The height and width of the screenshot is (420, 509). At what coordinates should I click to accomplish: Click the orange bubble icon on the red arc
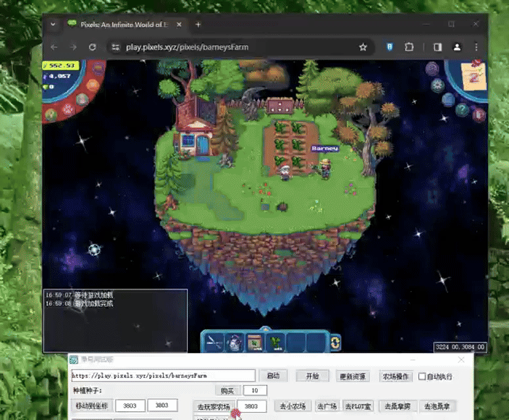coord(93,85)
